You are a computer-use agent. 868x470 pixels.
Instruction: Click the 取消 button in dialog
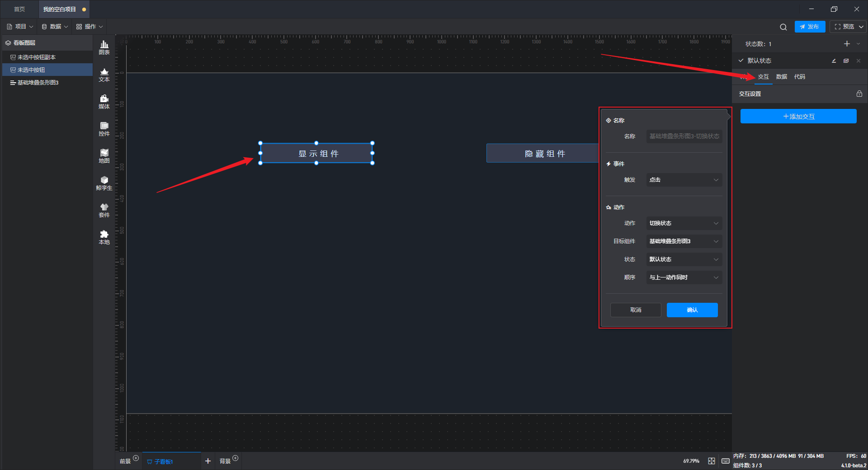[636, 310]
